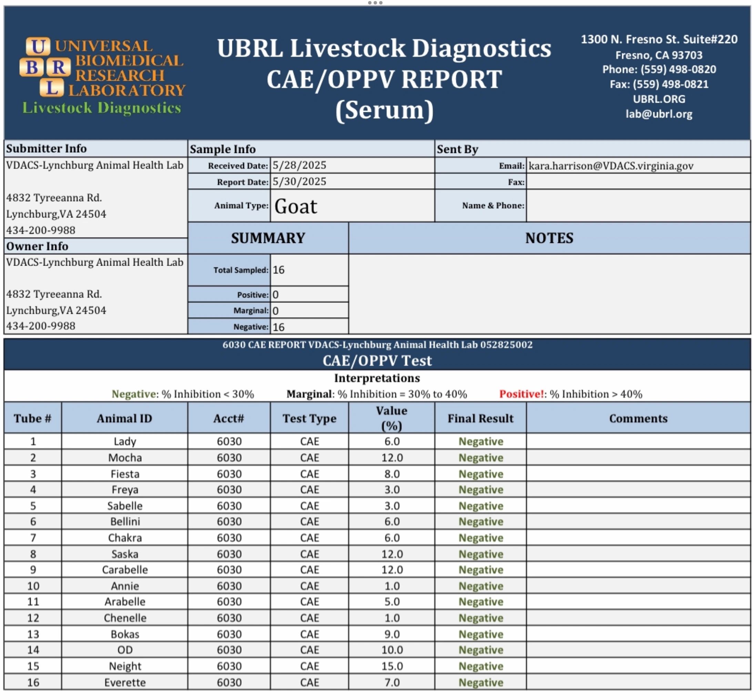Select the Mocha animal row name
The width and height of the screenshot is (752, 700).
[125, 457]
